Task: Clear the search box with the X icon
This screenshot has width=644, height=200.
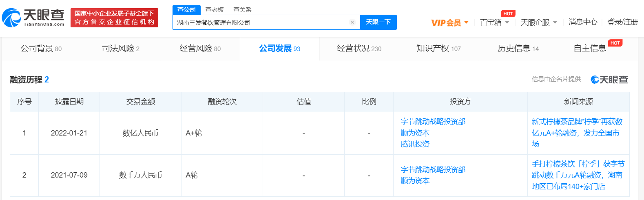Action: (x=352, y=22)
